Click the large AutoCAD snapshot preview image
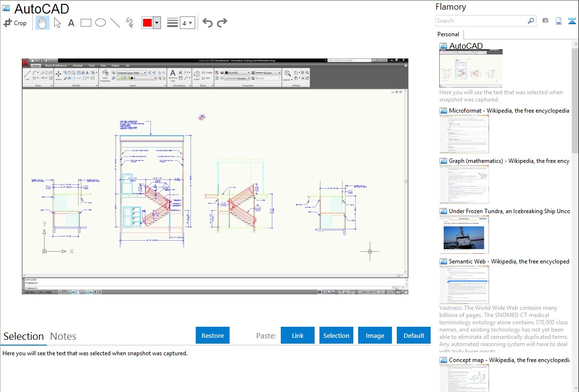Screen dimensions: 579x392 [x=215, y=176]
